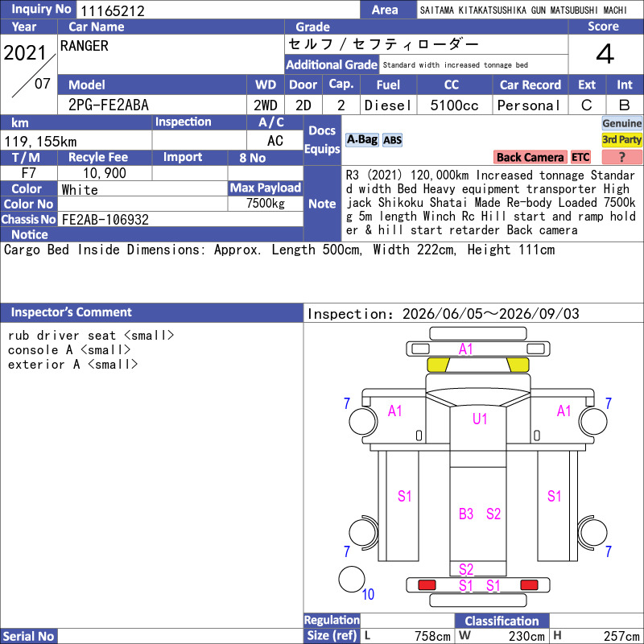Select the chassis number FE2AB-106932
644x644 pixels.
pyautogui.click(x=105, y=219)
